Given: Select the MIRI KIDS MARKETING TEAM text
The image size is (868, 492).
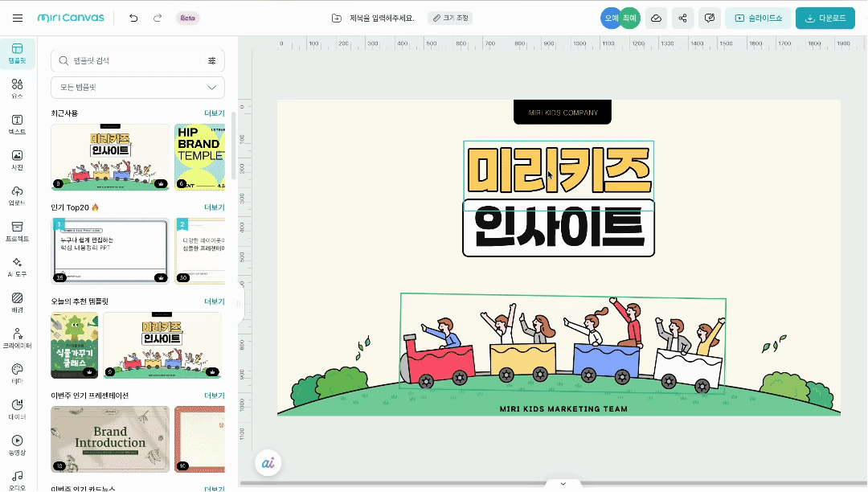Looking at the screenshot, I should [563, 409].
